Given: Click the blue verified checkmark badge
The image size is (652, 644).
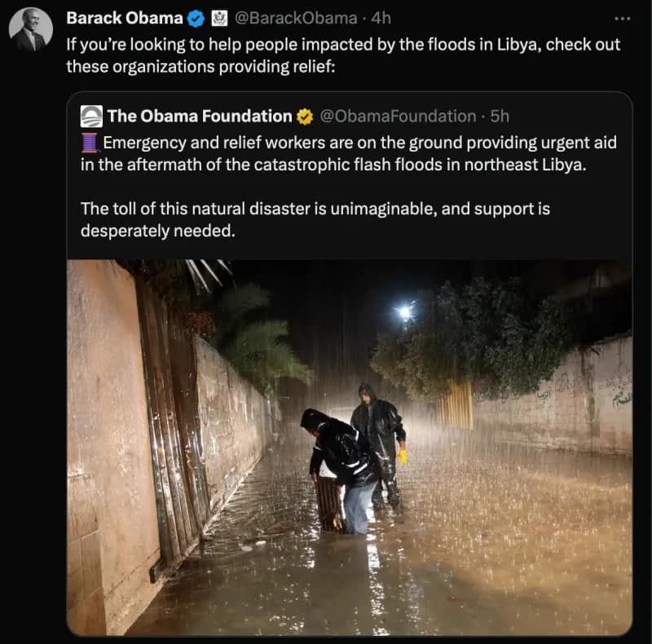Looking at the screenshot, I should point(193,17).
